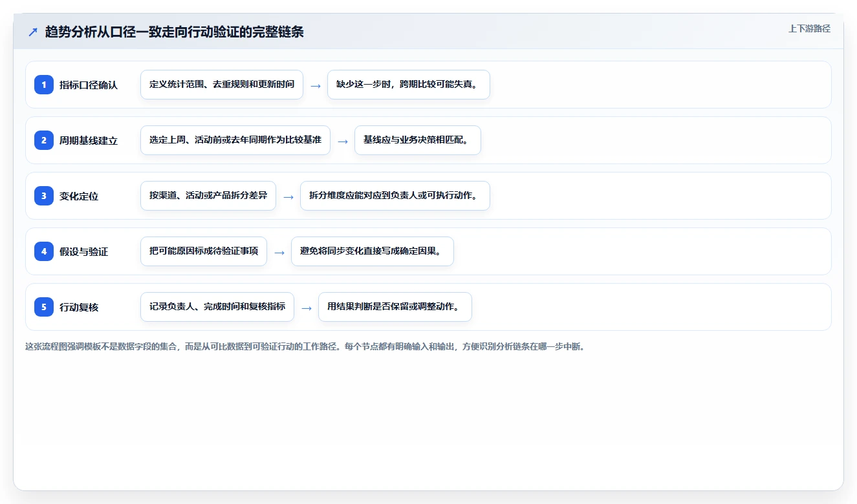Click the box 避免将同步变化直接写成确定因果。

[x=373, y=251]
